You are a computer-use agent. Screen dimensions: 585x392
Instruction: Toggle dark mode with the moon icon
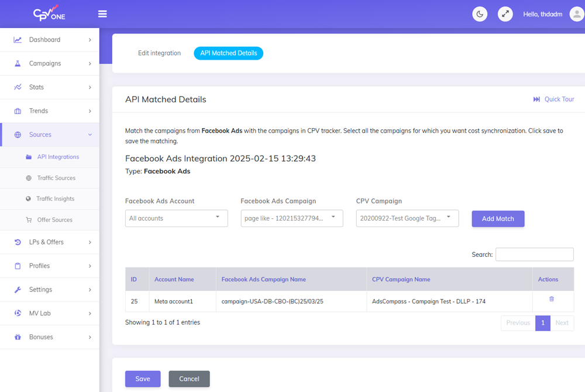coord(480,13)
